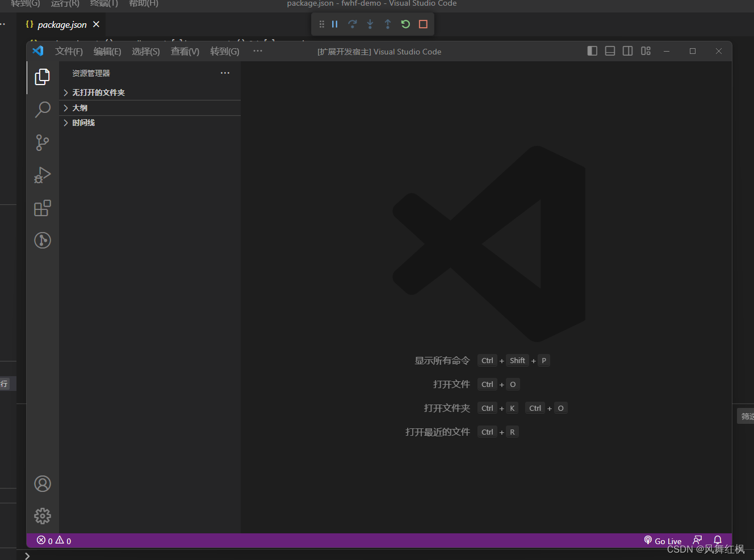This screenshot has height=560, width=754.
Task: Expand the 大纲 section
Action: click(150, 108)
